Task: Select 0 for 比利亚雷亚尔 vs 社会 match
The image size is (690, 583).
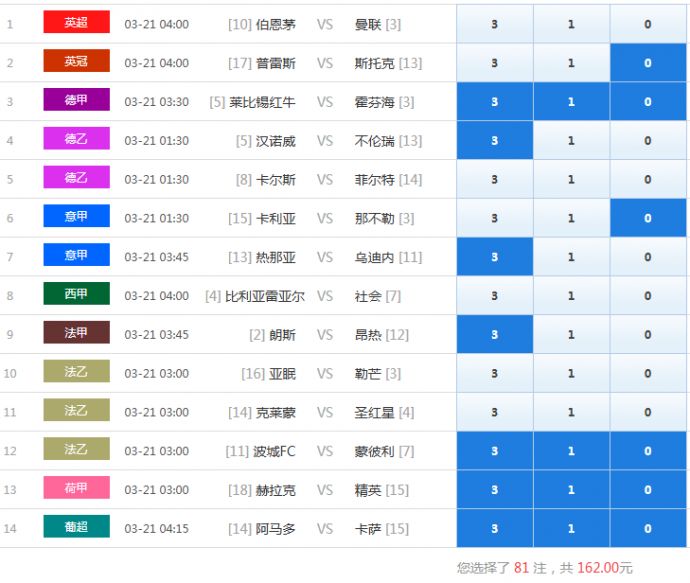Action: click(x=647, y=296)
